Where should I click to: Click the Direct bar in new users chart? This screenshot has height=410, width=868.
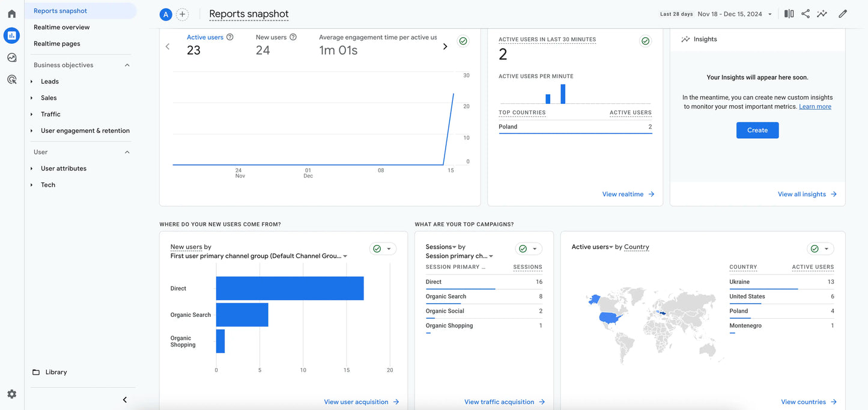point(290,289)
